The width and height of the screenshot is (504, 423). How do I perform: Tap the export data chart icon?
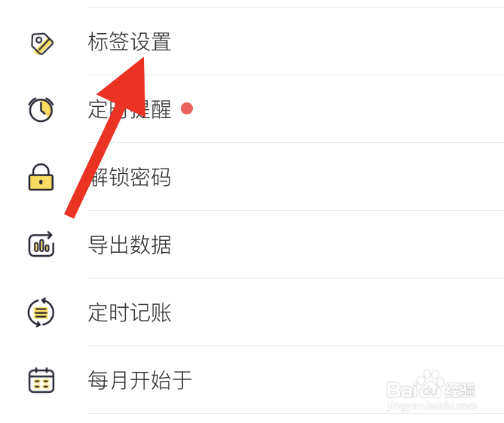tap(41, 245)
